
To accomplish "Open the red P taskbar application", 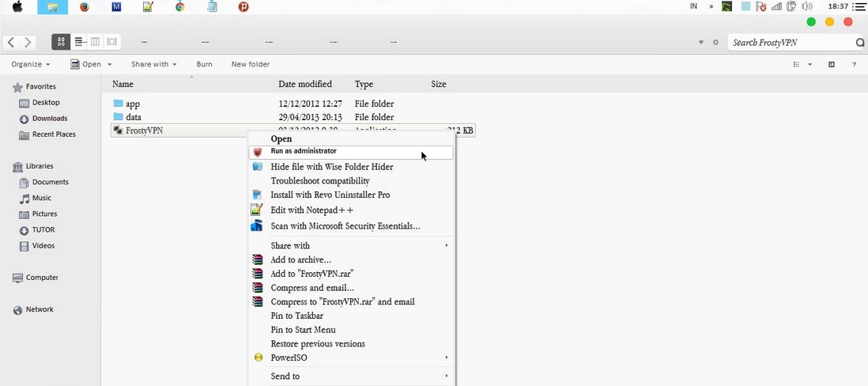I will pyautogui.click(x=243, y=6).
